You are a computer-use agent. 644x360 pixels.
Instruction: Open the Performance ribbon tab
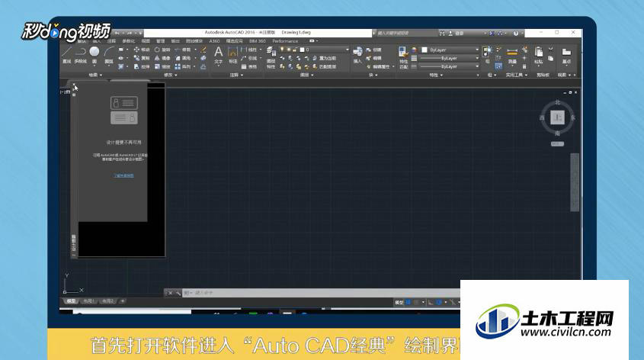(285, 41)
